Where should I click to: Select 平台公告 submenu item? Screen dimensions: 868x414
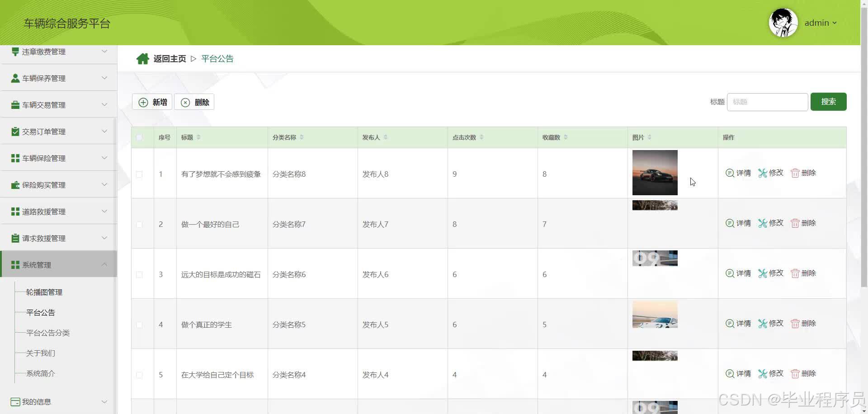point(41,312)
